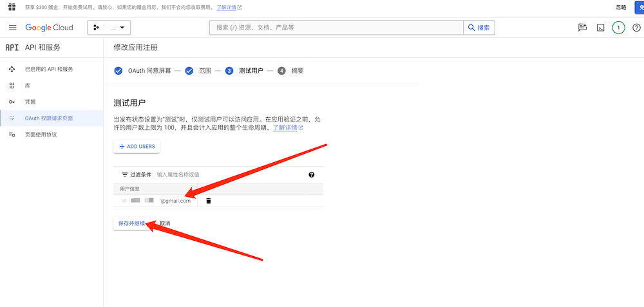The width and height of the screenshot is (644, 307).
Task: Delete the gmail.com test user
Action: click(x=209, y=201)
